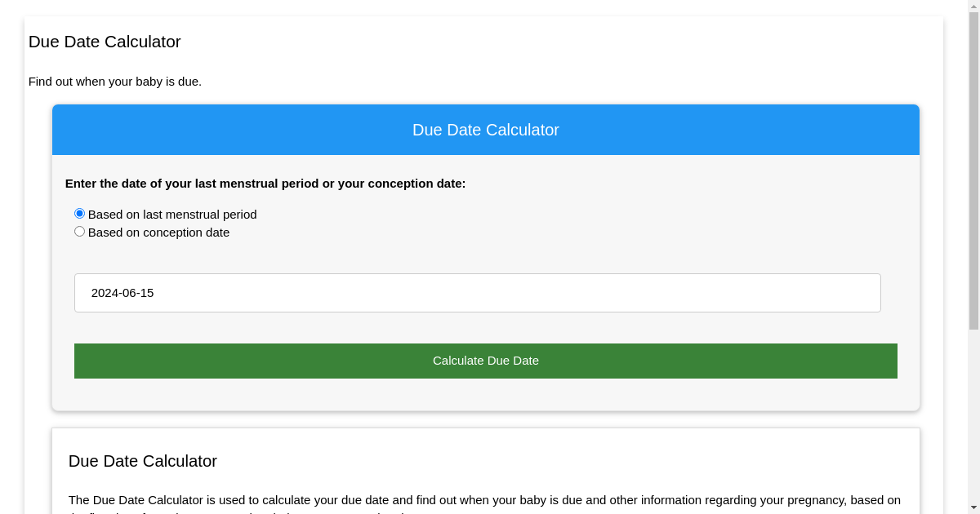Click the gray background outside the calculator card
Image resolution: width=980 pixels, height=514 pixels.
coord(12,245)
